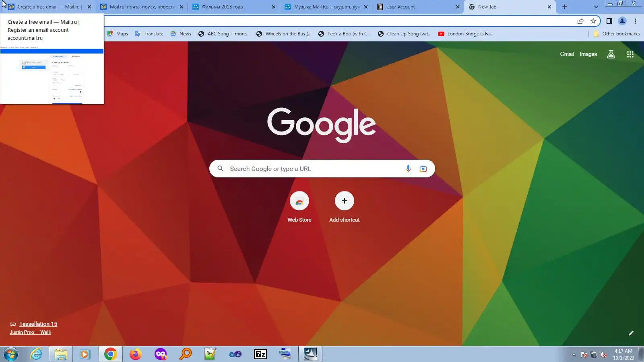Close the 'Mail.ru: почта' tab
This screenshot has width=644, height=362.
click(x=182, y=7)
